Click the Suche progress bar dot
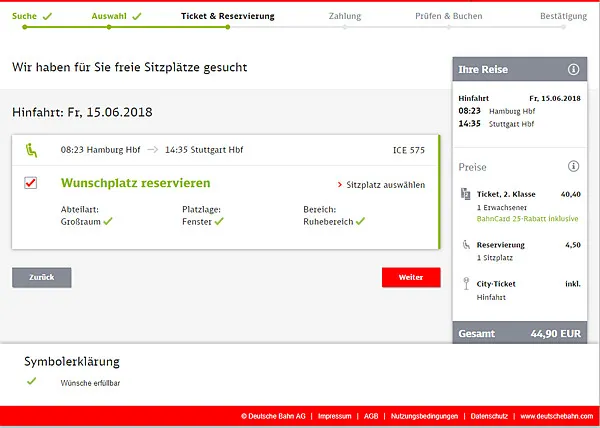The width and height of the screenshot is (600, 428). pos(24,27)
